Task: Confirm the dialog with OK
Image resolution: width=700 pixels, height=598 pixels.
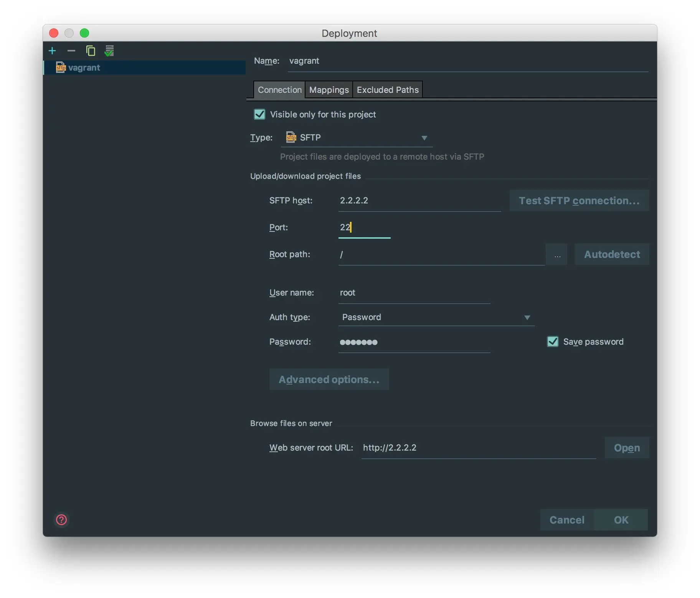Action: pos(621,520)
